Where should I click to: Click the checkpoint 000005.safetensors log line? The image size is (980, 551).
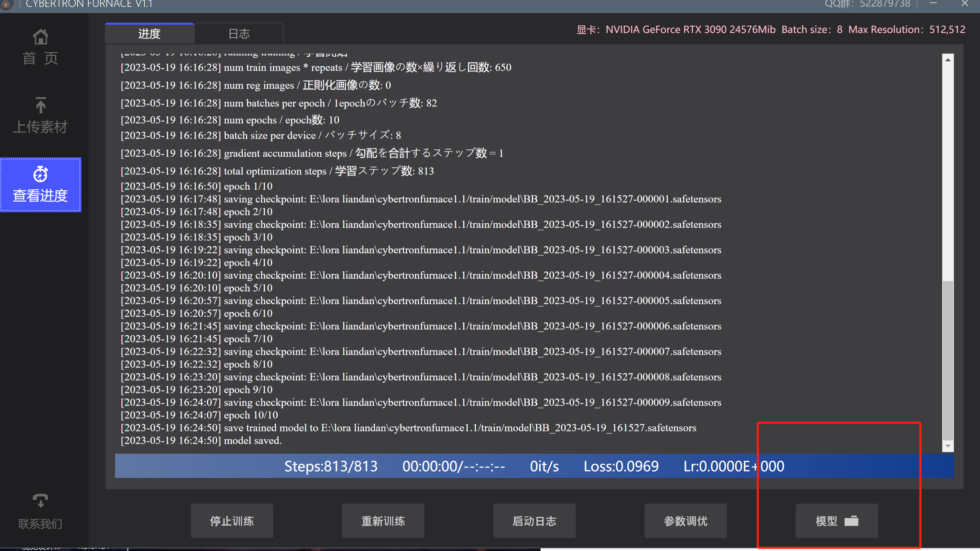point(421,301)
